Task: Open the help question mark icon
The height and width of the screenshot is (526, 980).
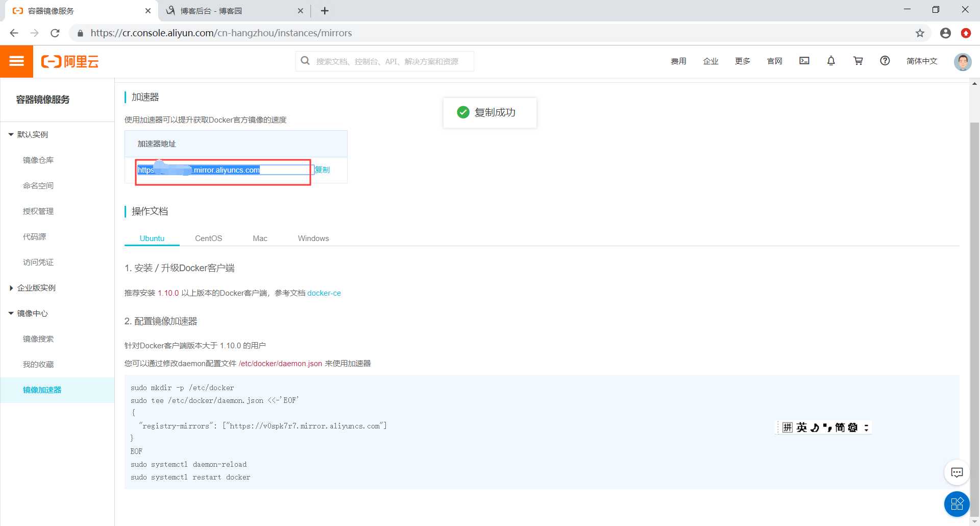Action: click(885, 61)
